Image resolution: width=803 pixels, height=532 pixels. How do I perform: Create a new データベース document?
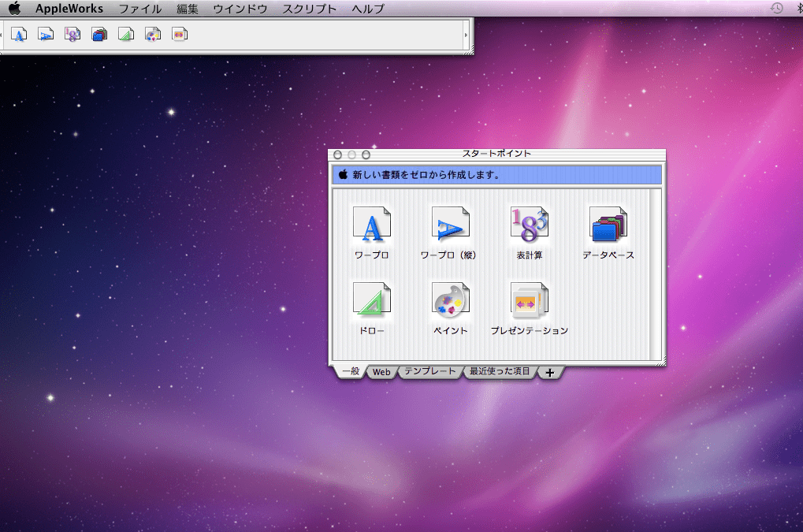click(608, 232)
